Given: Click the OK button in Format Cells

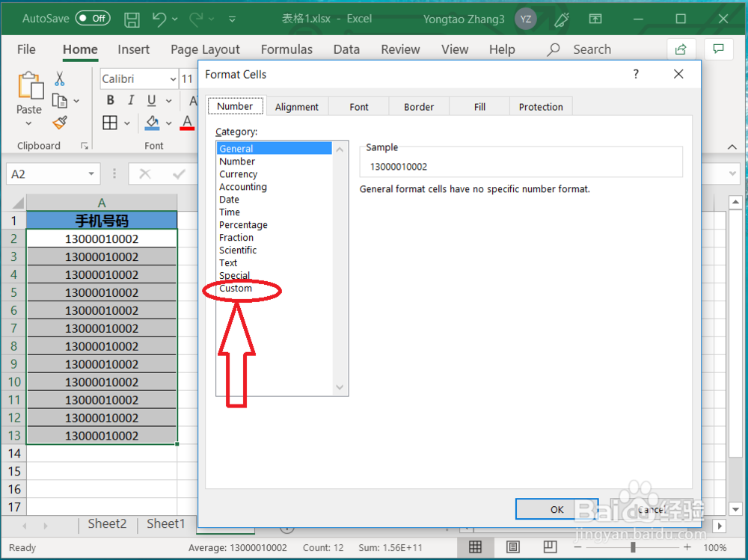Looking at the screenshot, I should 556,508.
